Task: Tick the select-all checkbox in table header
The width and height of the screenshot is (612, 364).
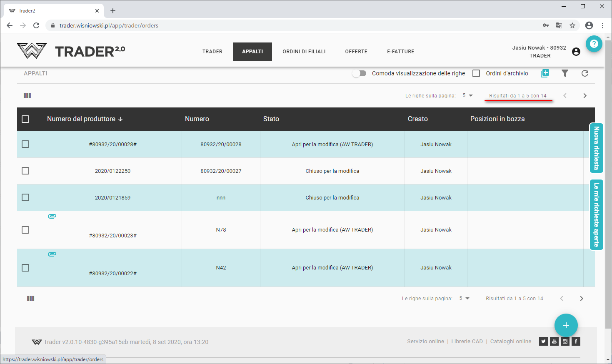Action: (x=25, y=119)
